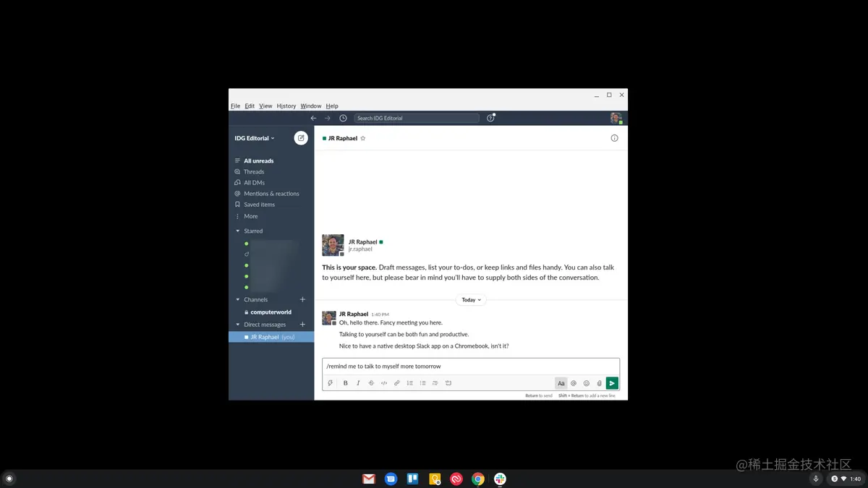The image size is (868, 488).
Task: Go back with the left arrow
Action: 313,118
